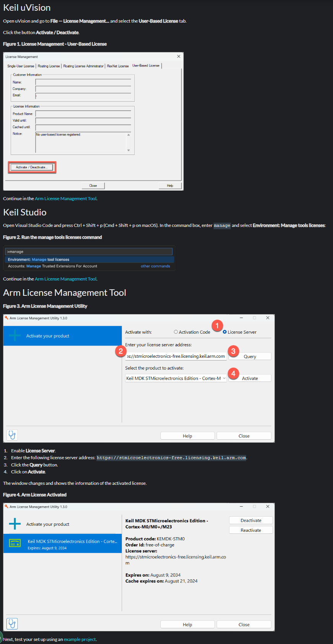Image resolution: width=333 pixels, height=644 pixels.
Task: Switch to the Single-User License tab
Action: pyautogui.click(x=21, y=66)
